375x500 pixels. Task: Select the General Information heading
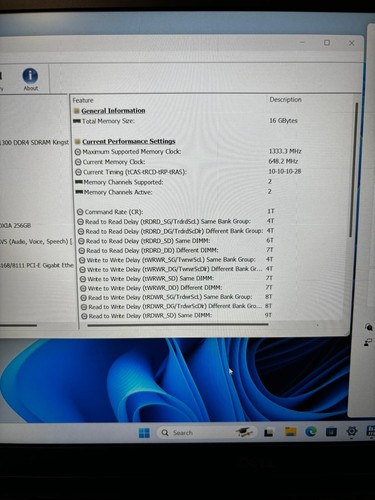coord(113,111)
